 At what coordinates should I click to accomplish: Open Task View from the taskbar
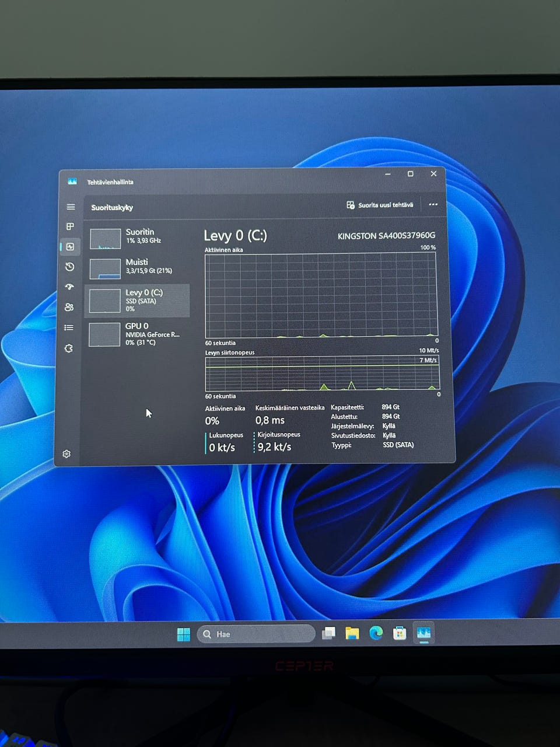328,634
